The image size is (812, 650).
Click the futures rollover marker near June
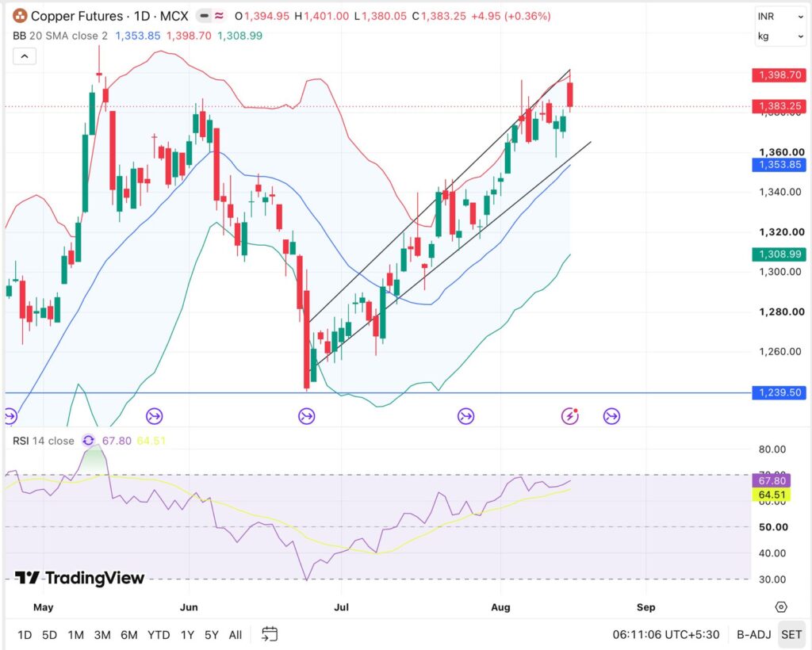(155, 415)
